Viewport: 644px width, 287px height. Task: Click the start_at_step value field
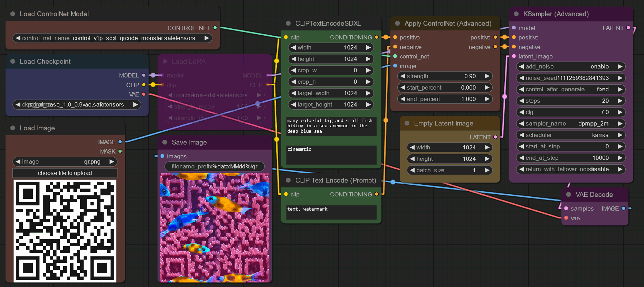(x=571, y=146)
